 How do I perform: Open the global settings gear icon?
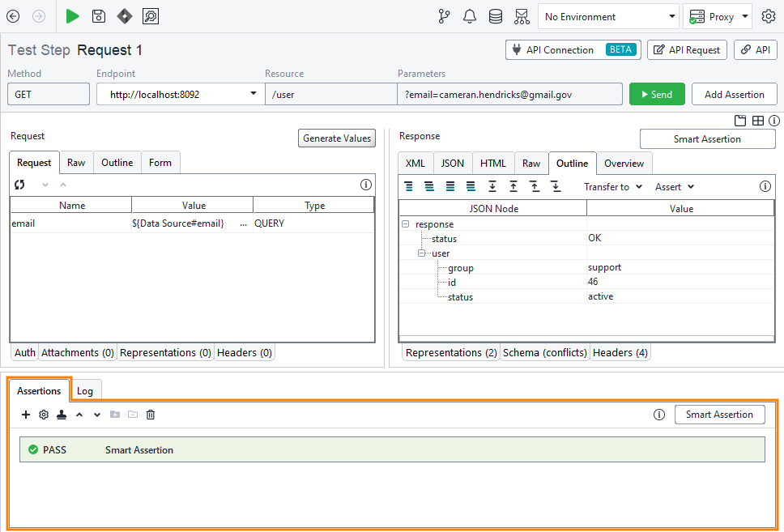(768, 16)
